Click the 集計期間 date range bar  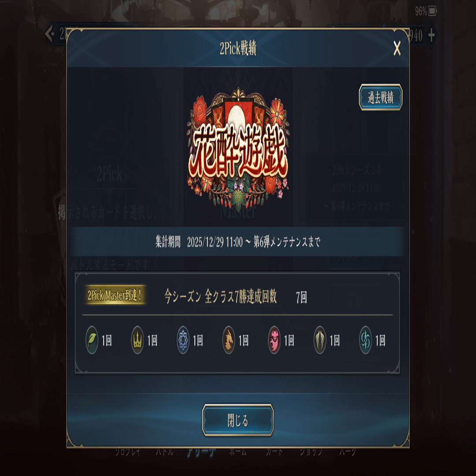238,242
